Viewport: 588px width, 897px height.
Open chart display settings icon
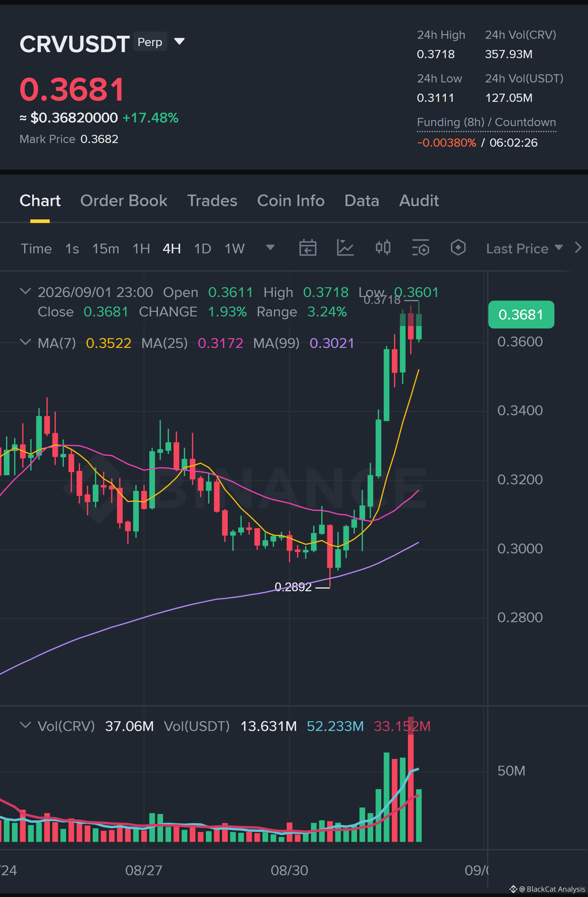[421, 248]
